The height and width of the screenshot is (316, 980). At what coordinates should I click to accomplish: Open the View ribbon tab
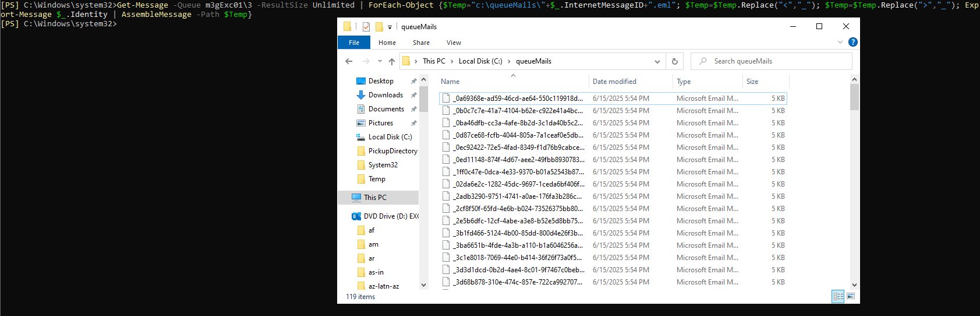454,43
